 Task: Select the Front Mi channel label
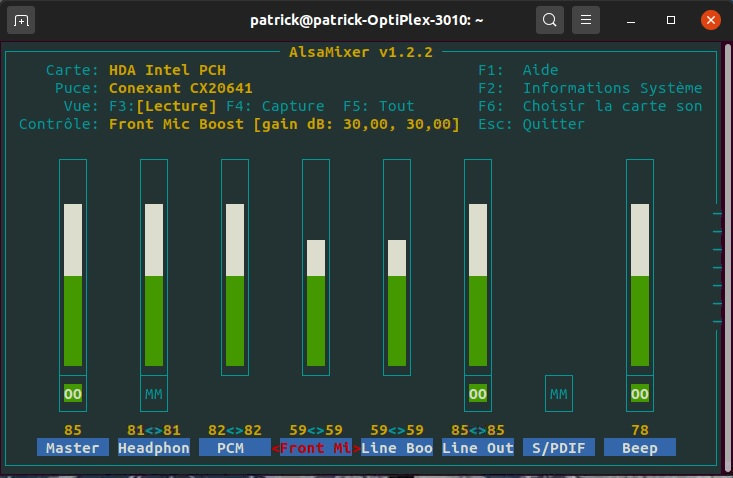[x=316, y=448]
